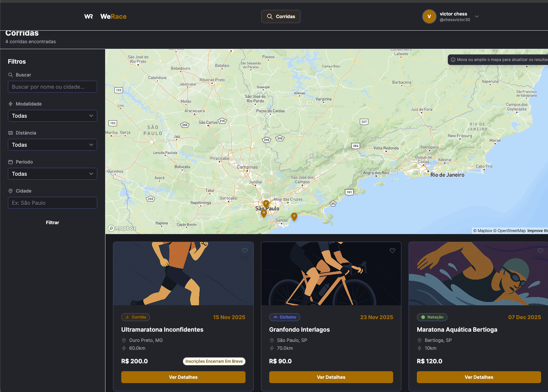Open the Período dropdown
The height and width of the screenshot is (392, 548).
tap(52, 174)
